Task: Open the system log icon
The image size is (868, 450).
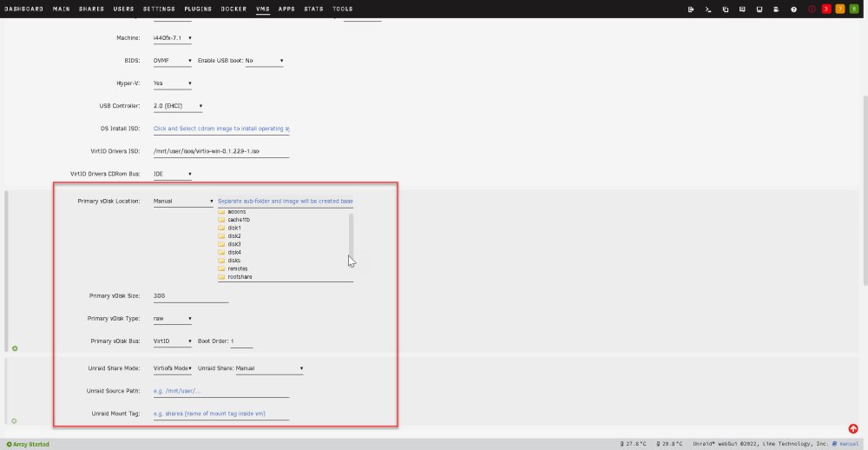Action: [777, 10]
